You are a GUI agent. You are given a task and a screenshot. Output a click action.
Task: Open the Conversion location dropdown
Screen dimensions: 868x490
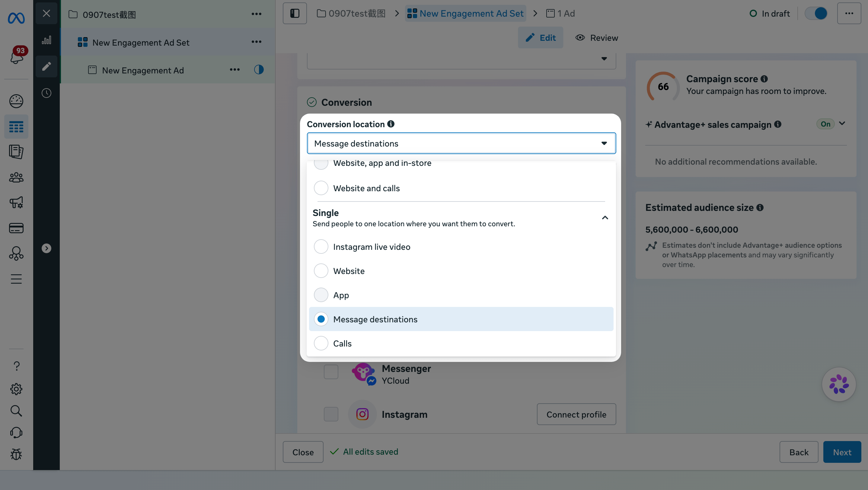[x=461, y=143]
